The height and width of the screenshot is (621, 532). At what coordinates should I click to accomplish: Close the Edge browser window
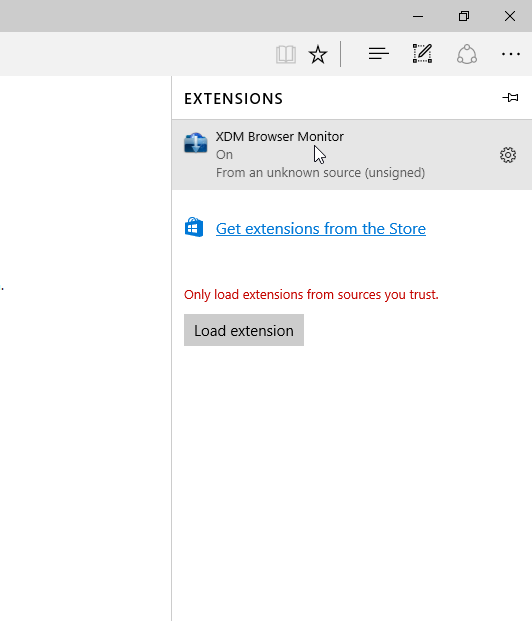510,16
